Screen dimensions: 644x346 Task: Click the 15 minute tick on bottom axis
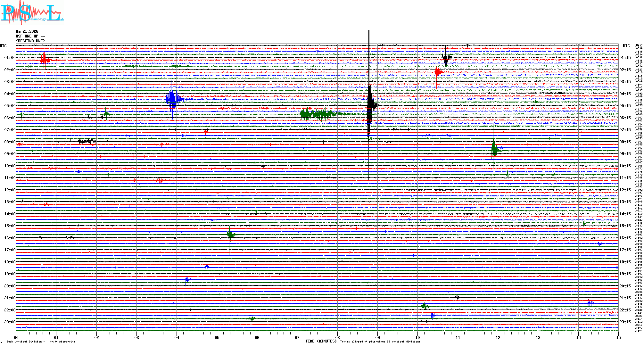618,337
